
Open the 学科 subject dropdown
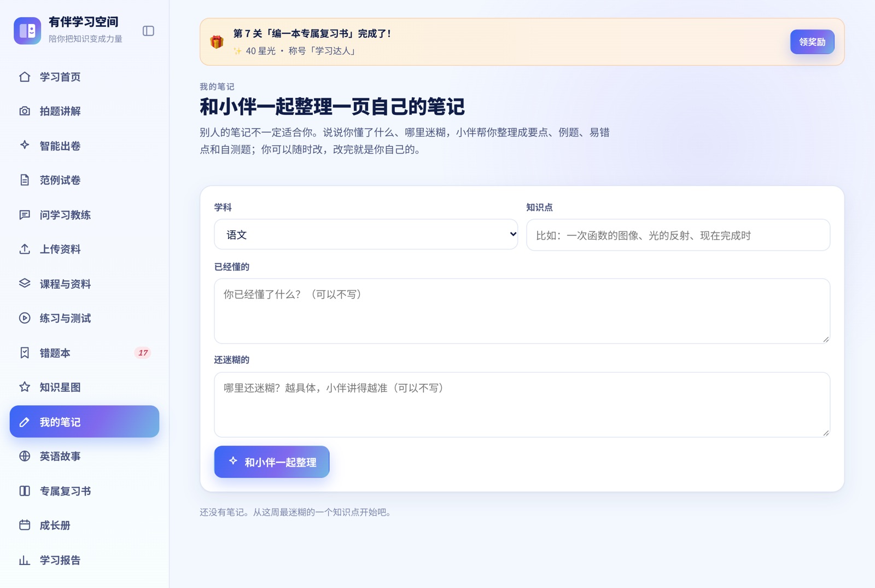click(366, 234)
